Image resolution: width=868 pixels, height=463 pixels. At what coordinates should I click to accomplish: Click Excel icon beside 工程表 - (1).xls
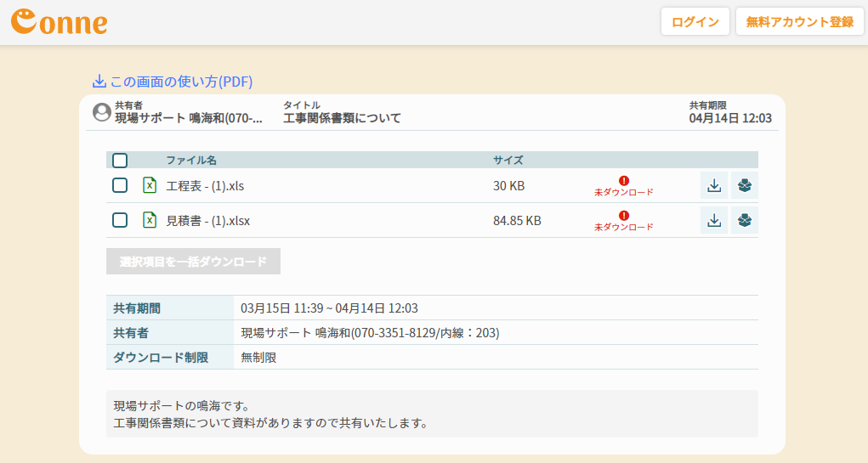[150, 185]
